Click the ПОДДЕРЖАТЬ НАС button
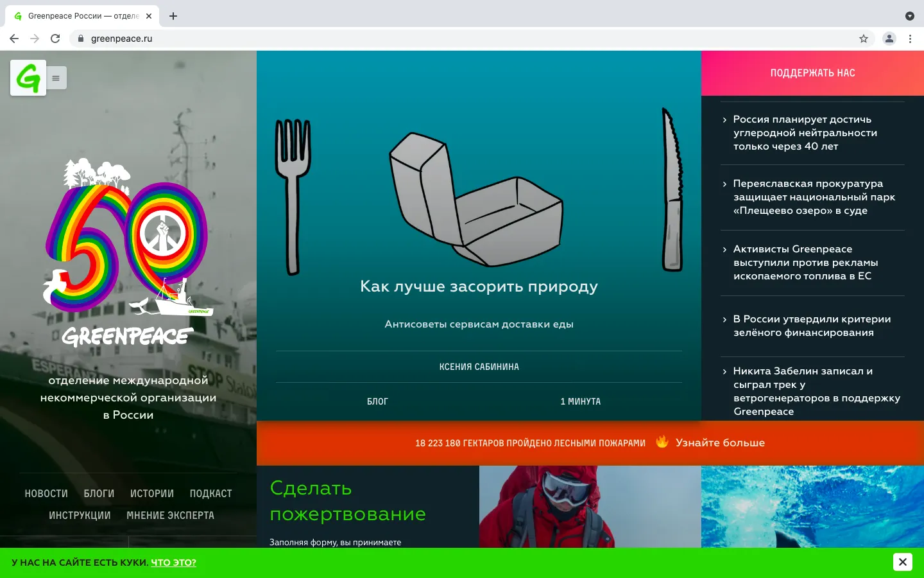This screenshot has height=578, width=924. [812, 73]
